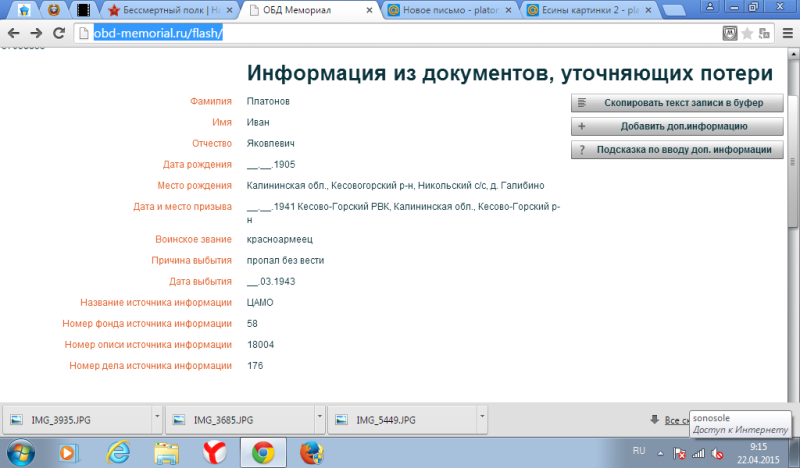Click Скопировать текст записи в буфер button
Screen dimensions: 800x468
point(676,103)
